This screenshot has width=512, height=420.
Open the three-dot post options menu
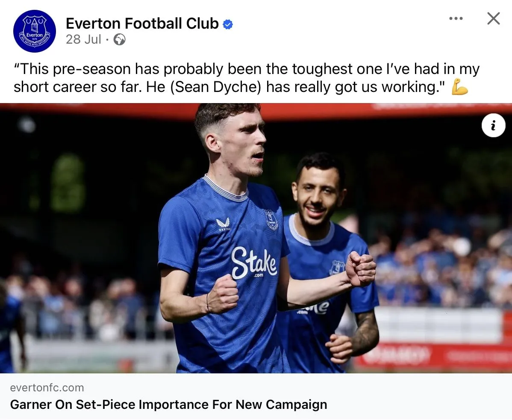point(456,18)
